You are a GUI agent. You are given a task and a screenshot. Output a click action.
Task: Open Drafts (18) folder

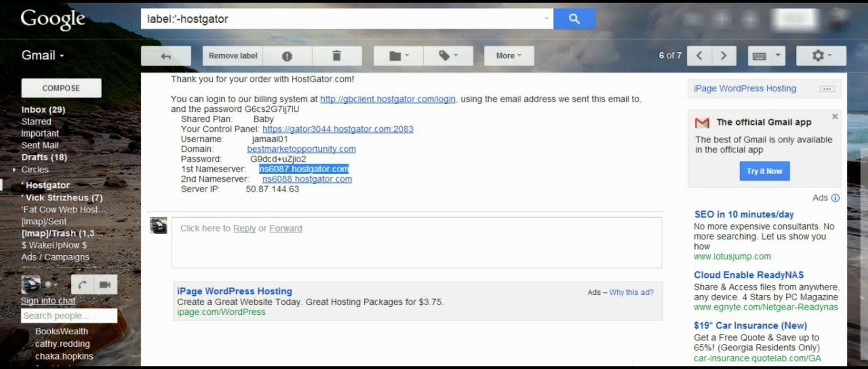tap(44, 157)
